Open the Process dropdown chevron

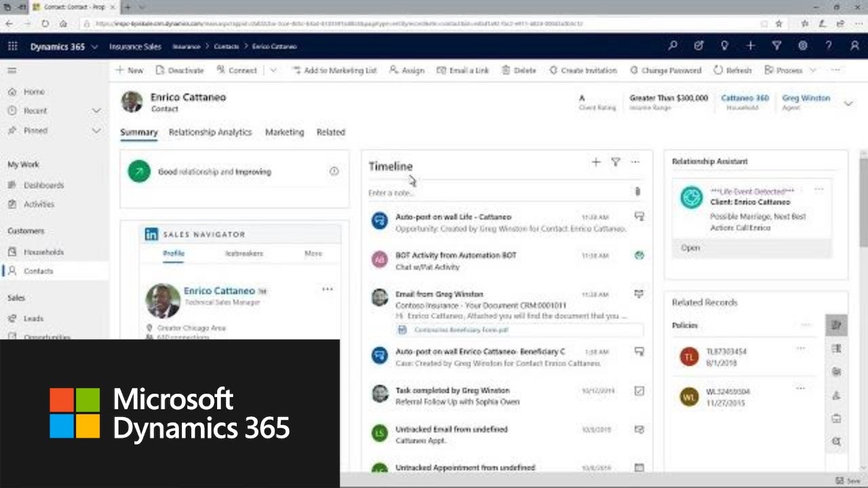click(812, 70)
